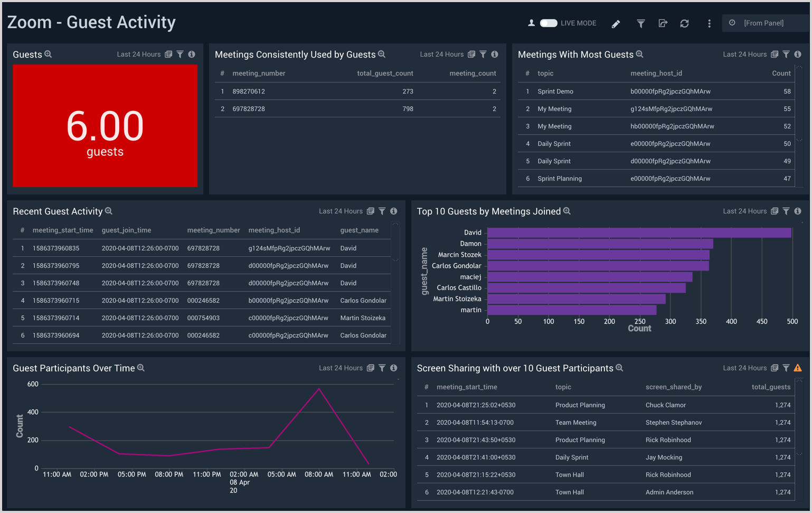Toggle the LIVE MODE switch
The height and width of the screenshot is (513, 812).
tap(549, 23)
